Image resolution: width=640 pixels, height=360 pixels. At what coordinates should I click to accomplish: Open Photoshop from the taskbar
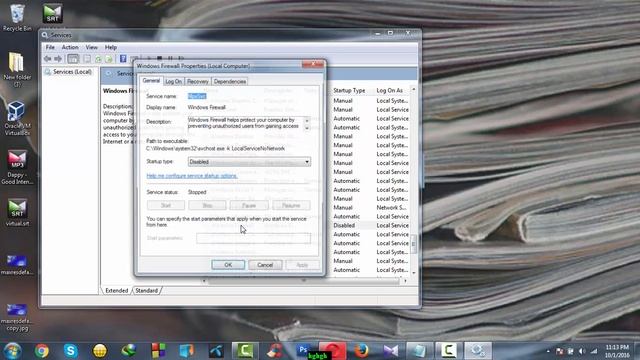click(303, 350)
